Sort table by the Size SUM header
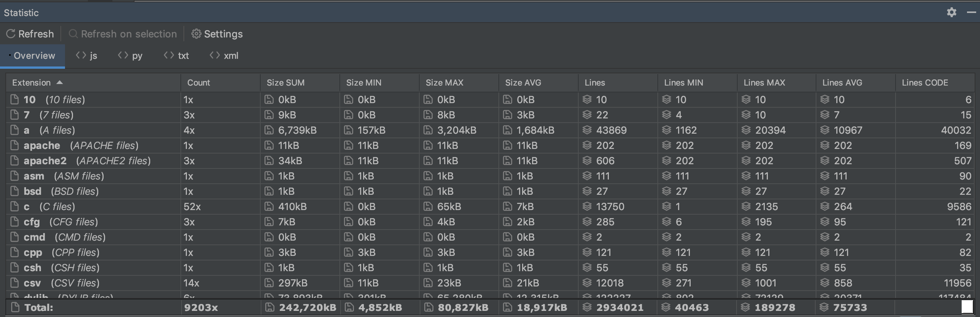This screenshot has width=980, height=317. [x=286, y=82]
